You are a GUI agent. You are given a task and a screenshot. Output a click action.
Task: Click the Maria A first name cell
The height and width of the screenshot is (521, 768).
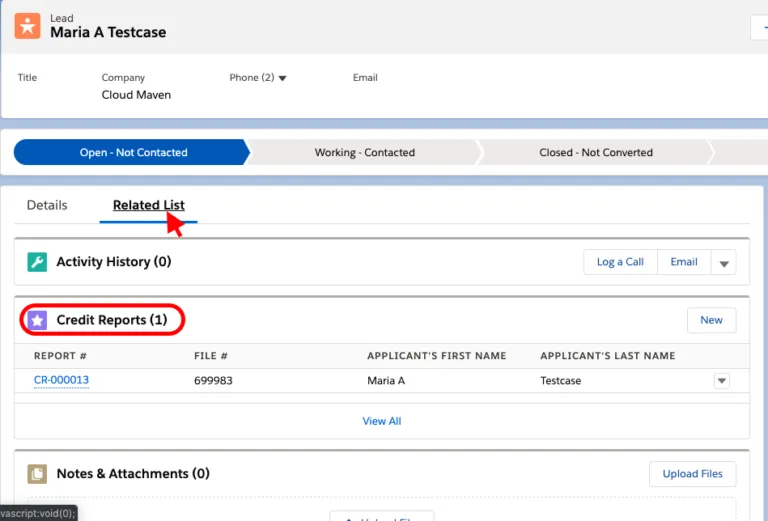click(x=386, y=380)
